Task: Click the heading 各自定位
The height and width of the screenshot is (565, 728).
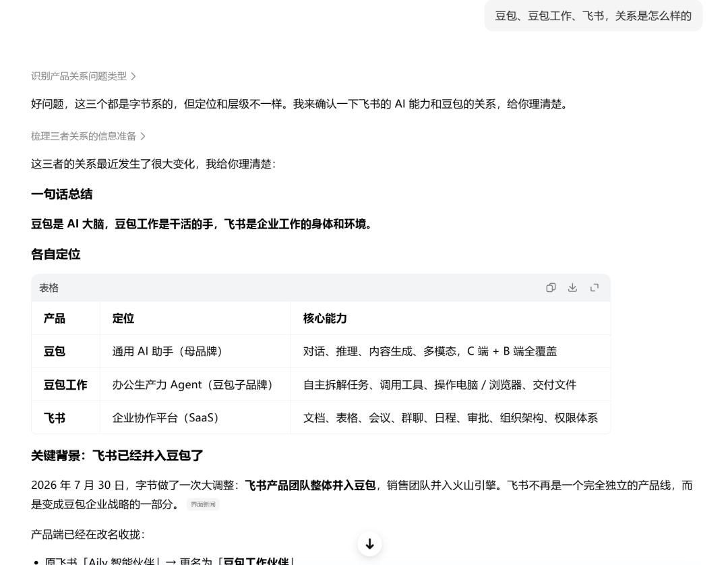Action: [56, 254]
